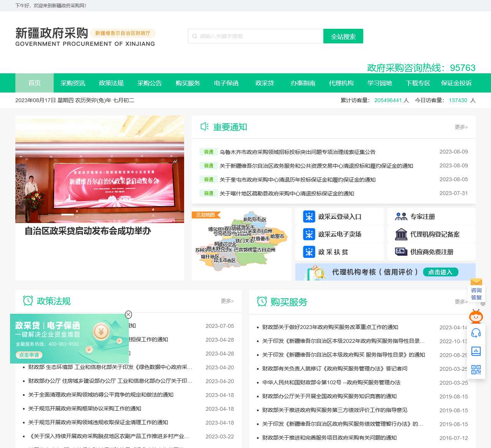Open 财政部 生态环境部 绿色数据中心 link
This screenshot has width=491, height=448.
point(110,367)
